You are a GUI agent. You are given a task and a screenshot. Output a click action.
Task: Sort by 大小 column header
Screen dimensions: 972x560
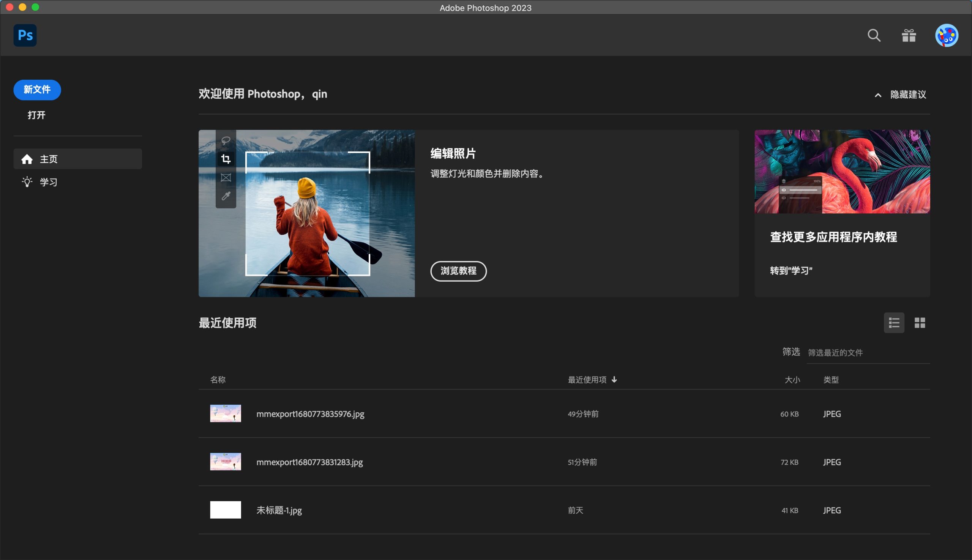[x=792, y=380]
